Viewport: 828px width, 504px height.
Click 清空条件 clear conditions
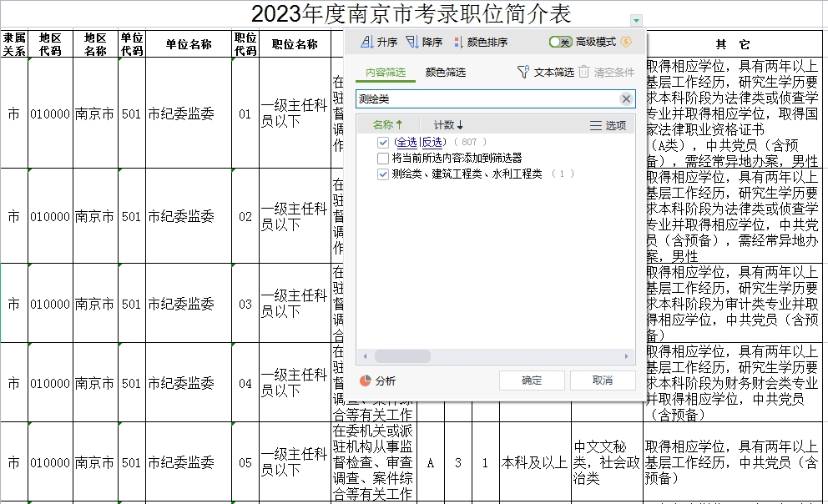[607, 73]
